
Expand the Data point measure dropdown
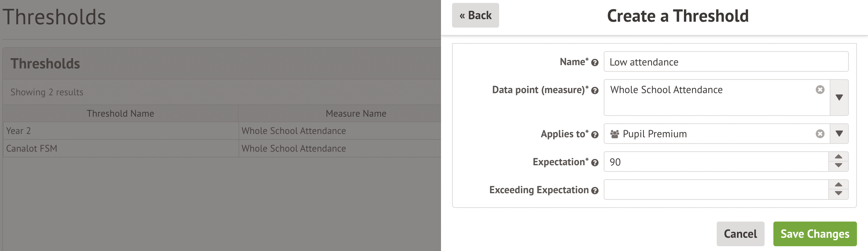click(x=839, y=98)
